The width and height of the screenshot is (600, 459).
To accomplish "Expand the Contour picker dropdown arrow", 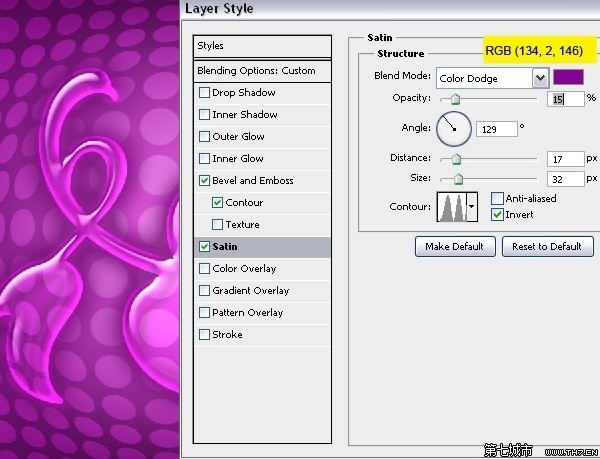I will click(x=472, y=207).
